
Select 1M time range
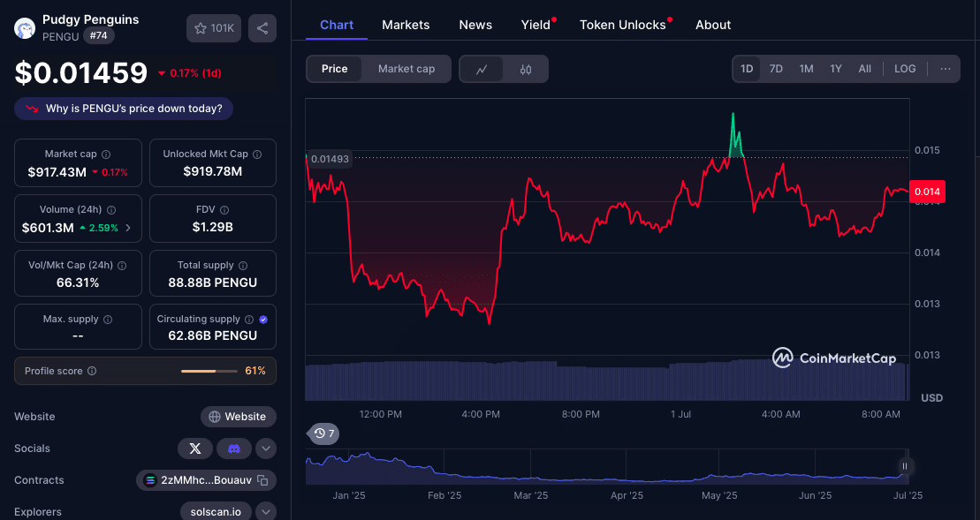point(806,69)
